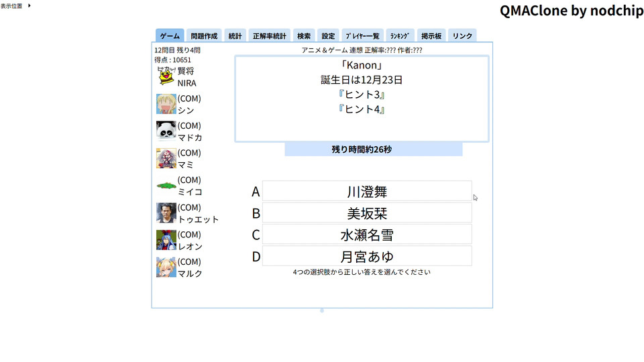Click player name (COM) マルク
Image resolution: width=644 pixels, height=362 pixels.
click(x=190, y=267)
